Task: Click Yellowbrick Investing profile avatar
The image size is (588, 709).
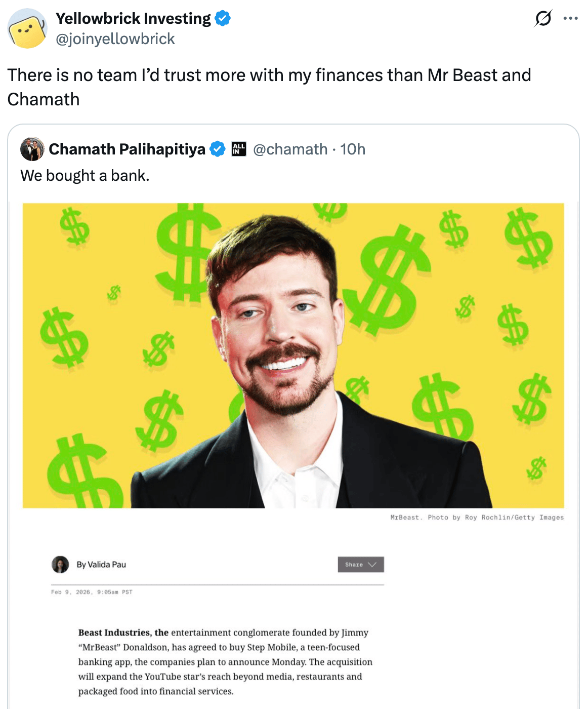Action: point(27,28)
